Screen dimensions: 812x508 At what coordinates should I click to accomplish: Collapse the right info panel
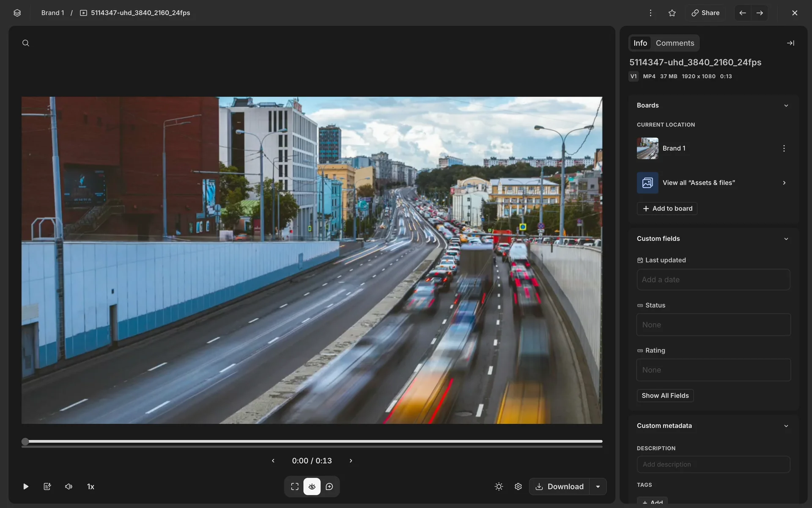[790, 43]
